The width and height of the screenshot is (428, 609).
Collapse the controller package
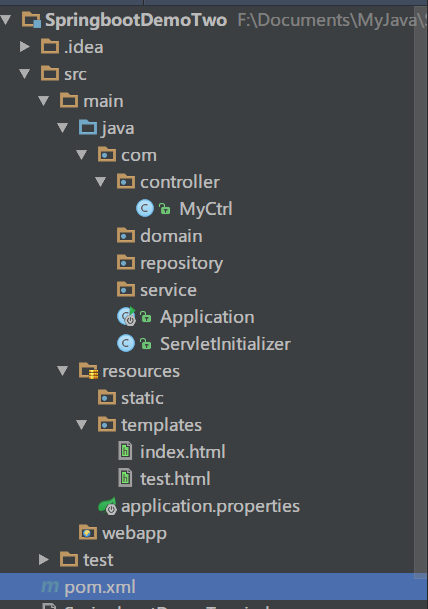(x=101, y=181)
